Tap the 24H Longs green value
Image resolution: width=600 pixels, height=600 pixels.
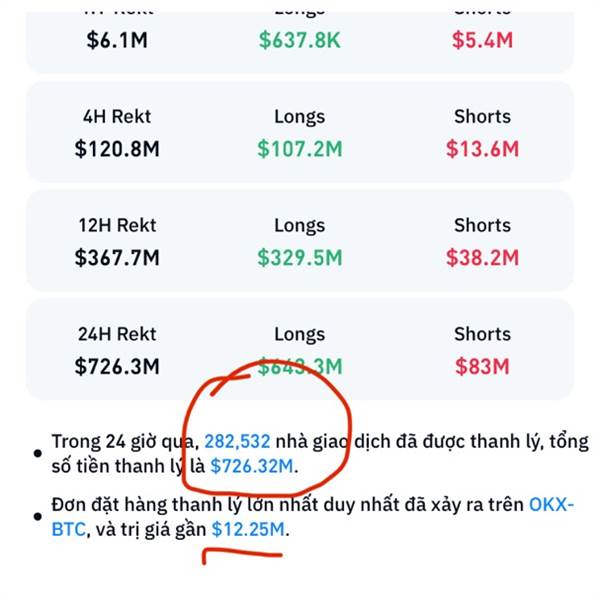300,366
